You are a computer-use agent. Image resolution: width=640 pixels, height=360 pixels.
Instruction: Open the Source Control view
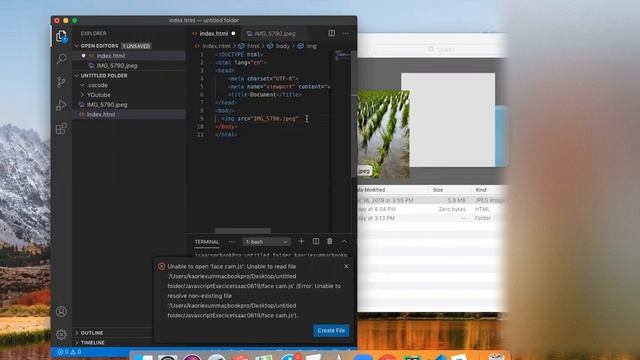[x=61, y=82]
